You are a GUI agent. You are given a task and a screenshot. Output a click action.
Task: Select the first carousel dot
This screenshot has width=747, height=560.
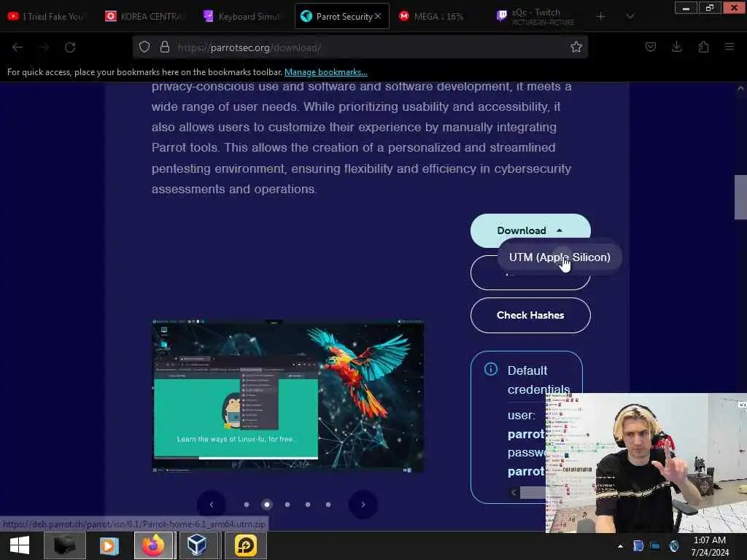pyautogui.click(x=247, y=505)
